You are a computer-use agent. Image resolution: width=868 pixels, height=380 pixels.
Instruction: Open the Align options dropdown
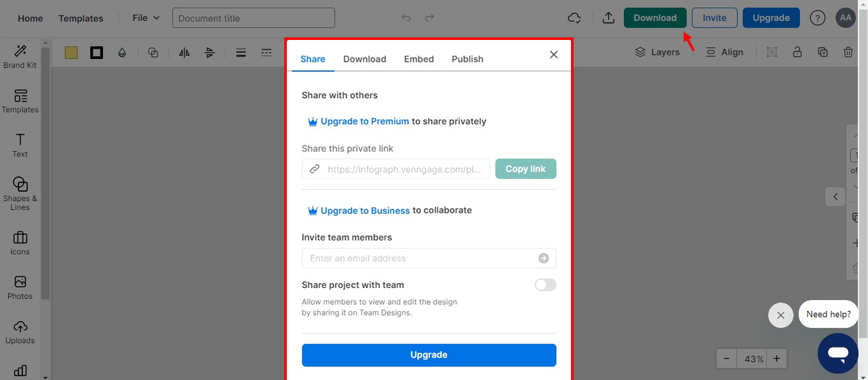[724, 52]
